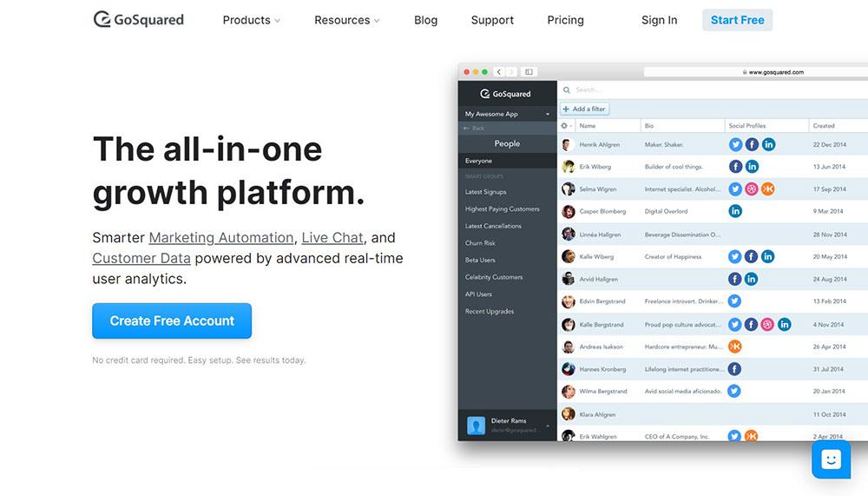Select the Churn Risk group
The width and height of the screenshot is (868, 496).
pyautogui.click(x=480, y=242)
